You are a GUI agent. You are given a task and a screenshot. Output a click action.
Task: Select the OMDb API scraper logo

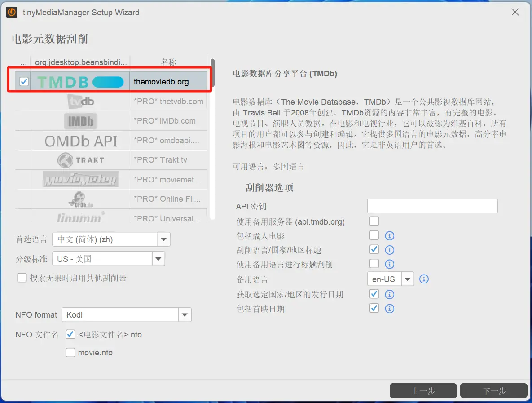(x=81, y=140)
